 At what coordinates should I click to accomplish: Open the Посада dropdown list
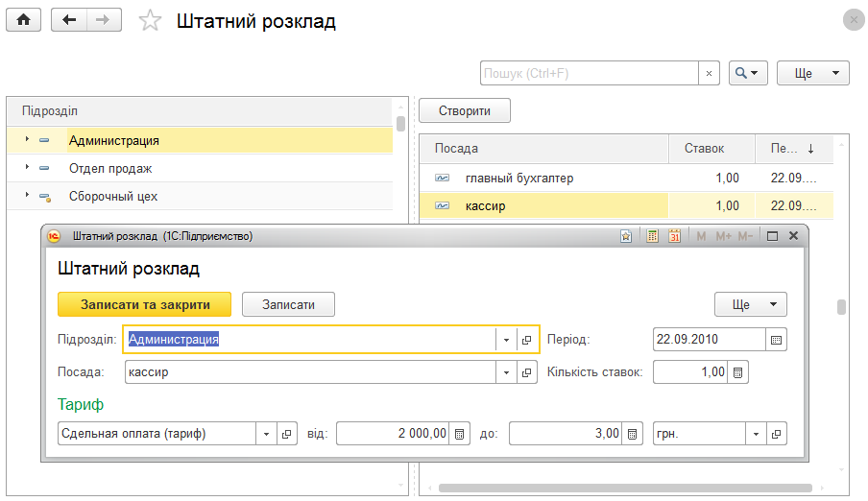coord(506,372)
